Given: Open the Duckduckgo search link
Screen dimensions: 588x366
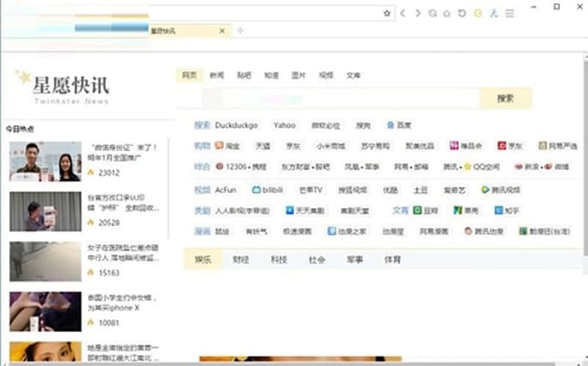Looking at the screenshot, I should [236, 125].
